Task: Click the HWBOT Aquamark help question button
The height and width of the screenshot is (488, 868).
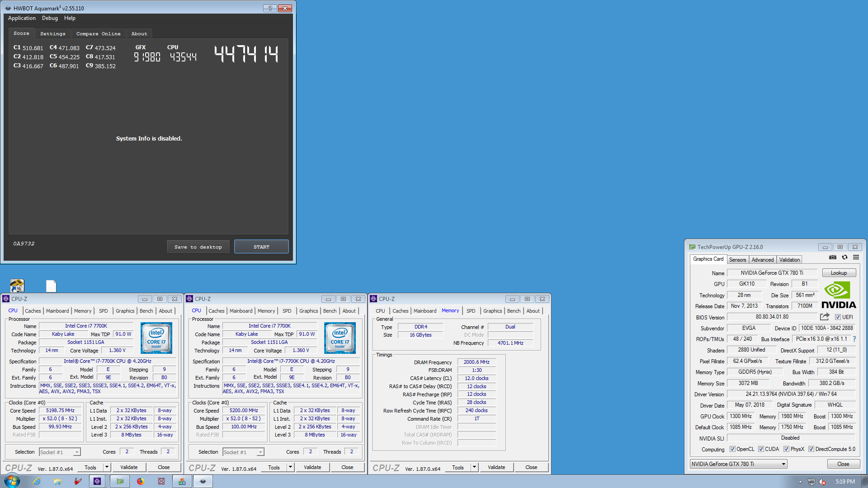Action: tap(270, 8)
